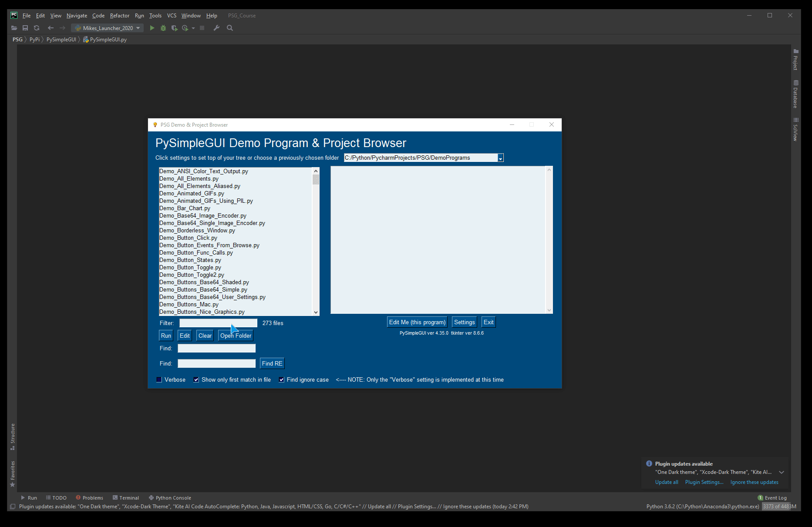Image resolution: width=812 pixels, height=527 pixels.
Task: Open the Refactor menu
Action: click(x=120, y=16)
